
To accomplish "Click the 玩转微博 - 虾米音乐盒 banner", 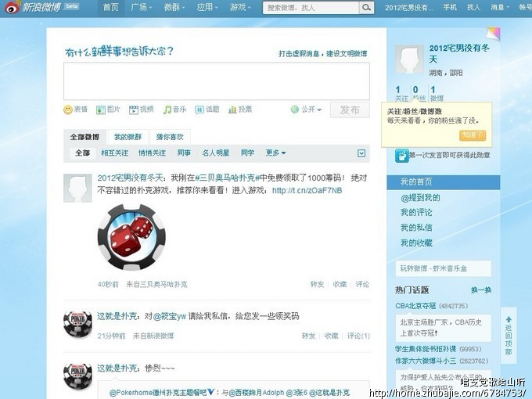I will click(444, 268).
